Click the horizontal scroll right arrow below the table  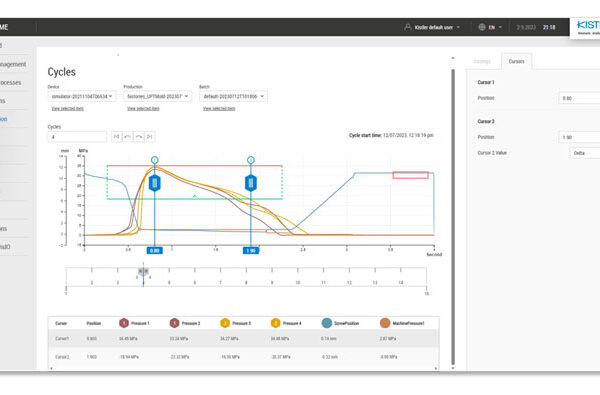[436, 368]
